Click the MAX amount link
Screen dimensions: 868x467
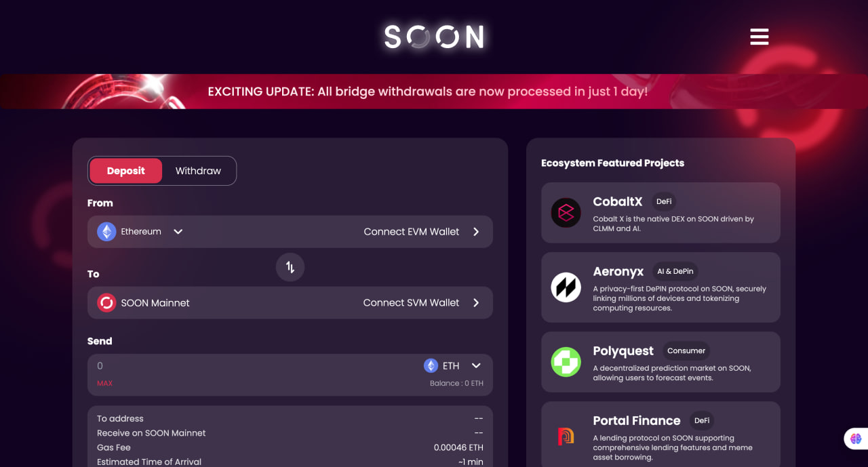tap(104, 384)
